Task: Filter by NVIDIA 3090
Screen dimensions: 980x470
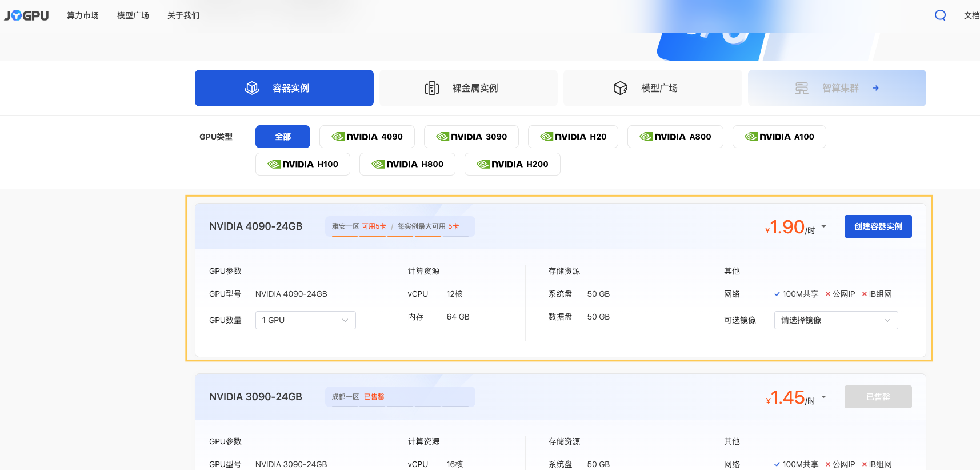Action: [x=471, y=137]
